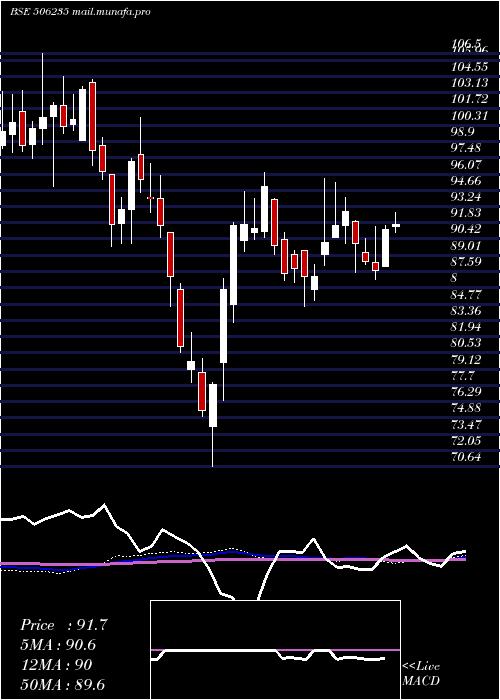Viewport: 500px width, 700px height.
Task: Click the 103.13 price axis label
Action: (470, 83)
